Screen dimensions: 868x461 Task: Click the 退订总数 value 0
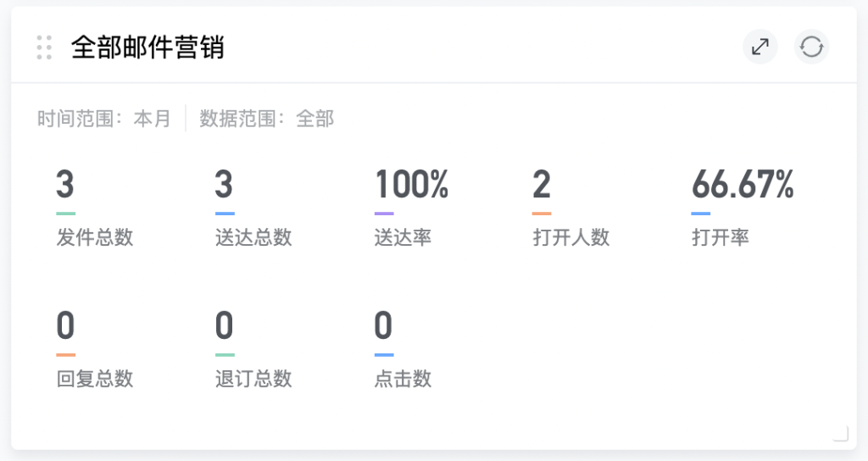pyautogui.click(x=224, y=325)
